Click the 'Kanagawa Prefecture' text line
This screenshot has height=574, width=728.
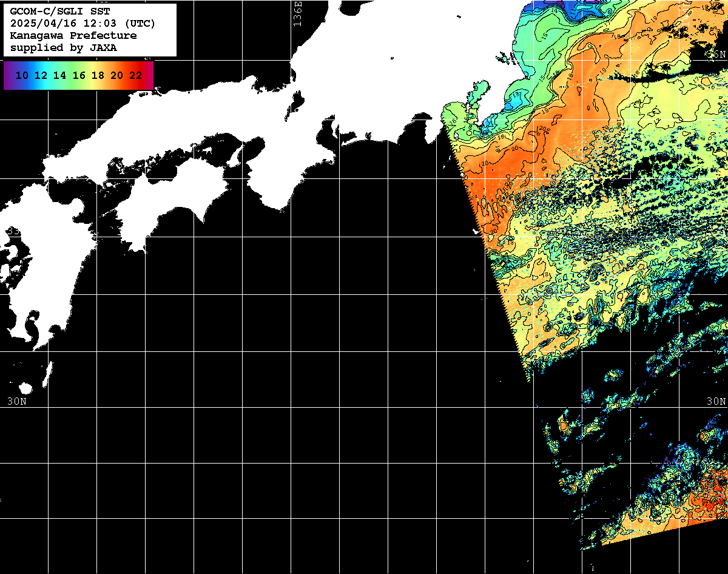pos(73,36)
